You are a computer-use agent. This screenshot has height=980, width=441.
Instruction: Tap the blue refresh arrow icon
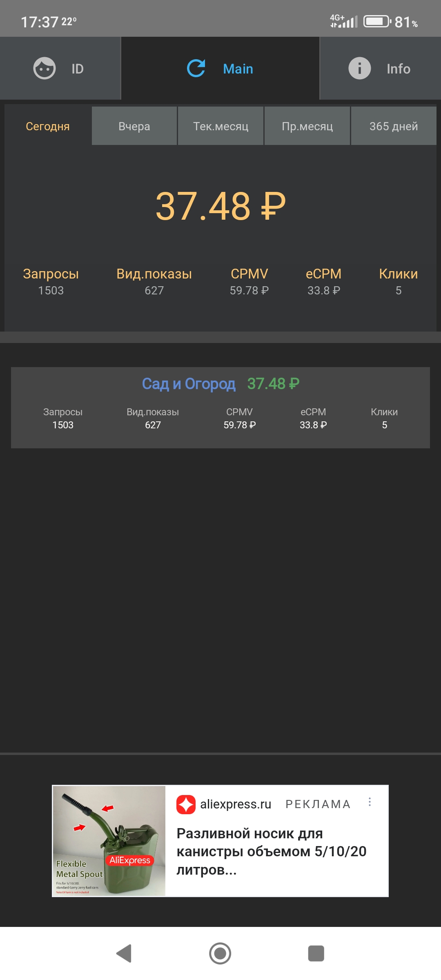196,68
